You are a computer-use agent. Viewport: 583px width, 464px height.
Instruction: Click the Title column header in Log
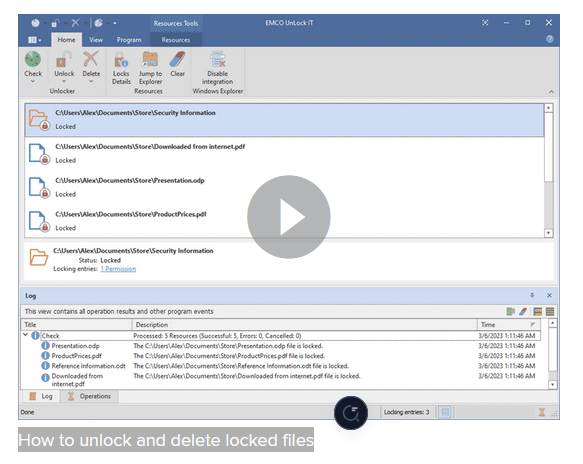77,325
